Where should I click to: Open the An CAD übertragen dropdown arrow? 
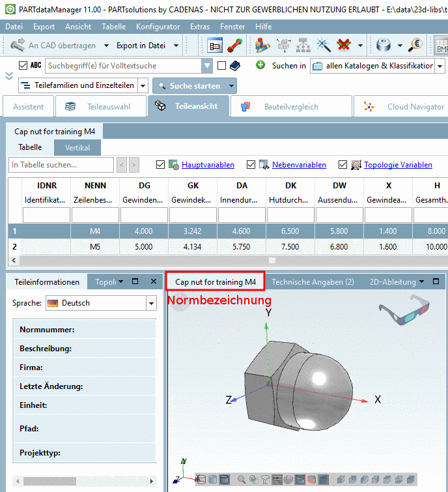click(106, 46)
